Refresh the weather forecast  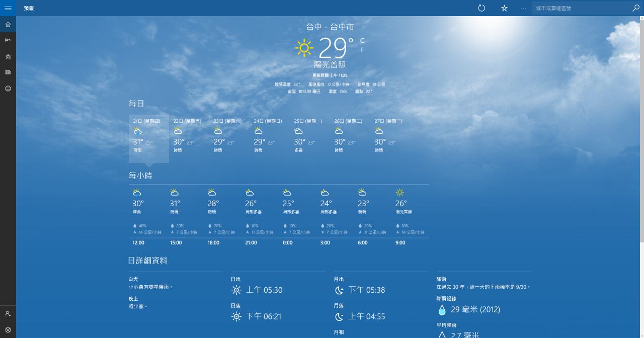pos(481,8)
